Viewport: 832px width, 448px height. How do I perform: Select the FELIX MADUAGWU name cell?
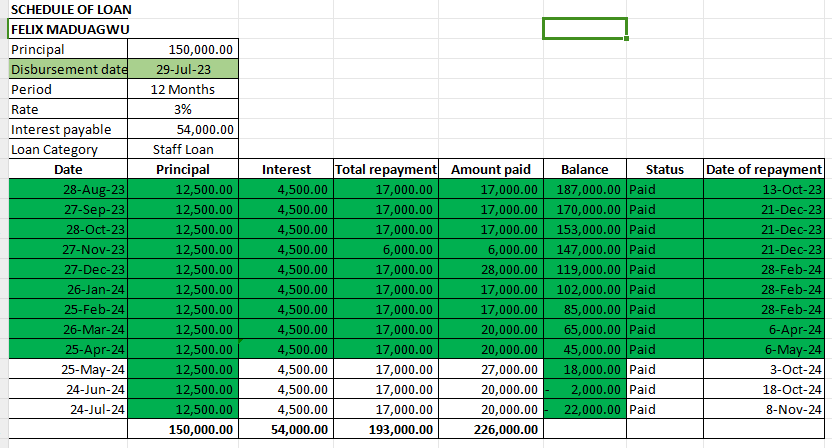(x=70, y=29)
